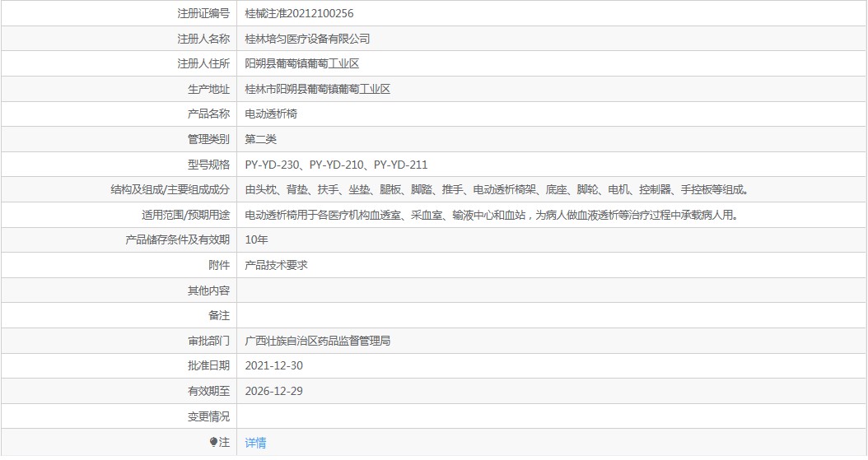Select approval department 广西壮族自治区药品监督管理局
The width and height of the screenshot is (868, 460).
[x=318, y=342]
